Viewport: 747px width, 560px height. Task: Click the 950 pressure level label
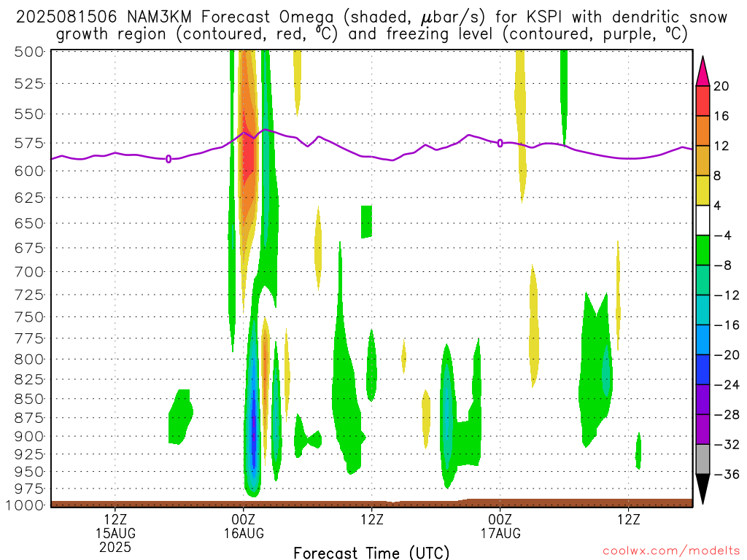pos(29,472)
